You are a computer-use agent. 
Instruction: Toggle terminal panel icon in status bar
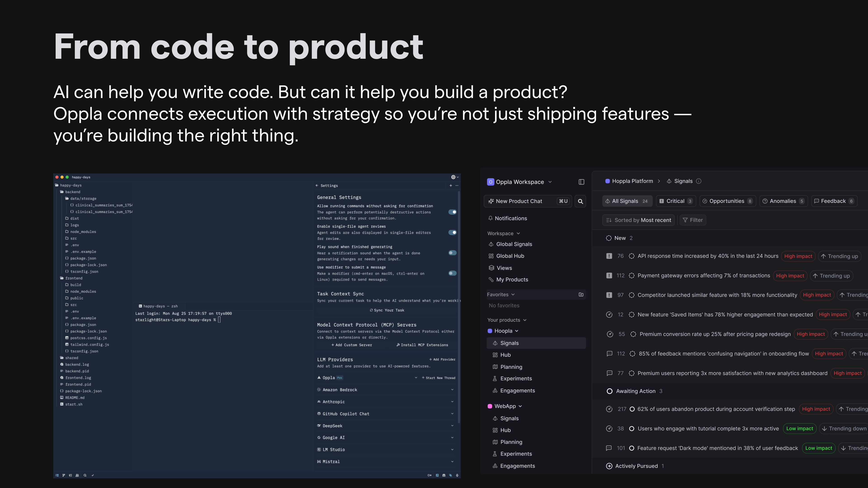(x=437, y=475)
